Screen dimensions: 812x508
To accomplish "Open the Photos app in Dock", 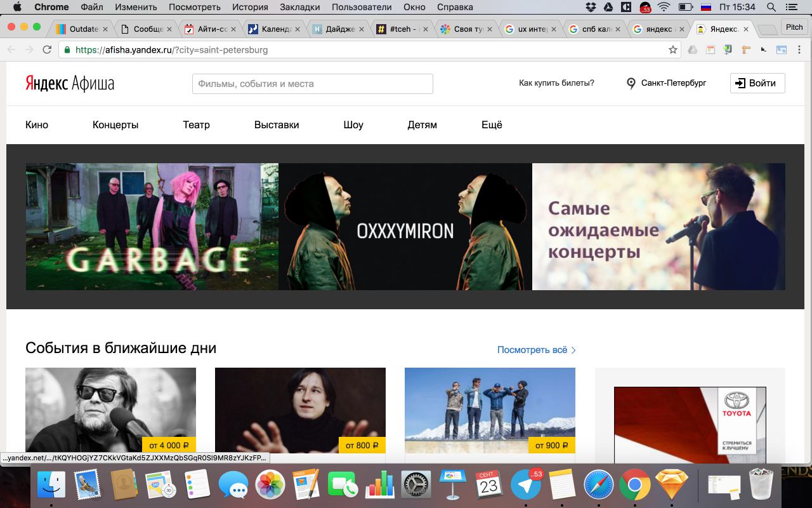I will tap(270, 486).
